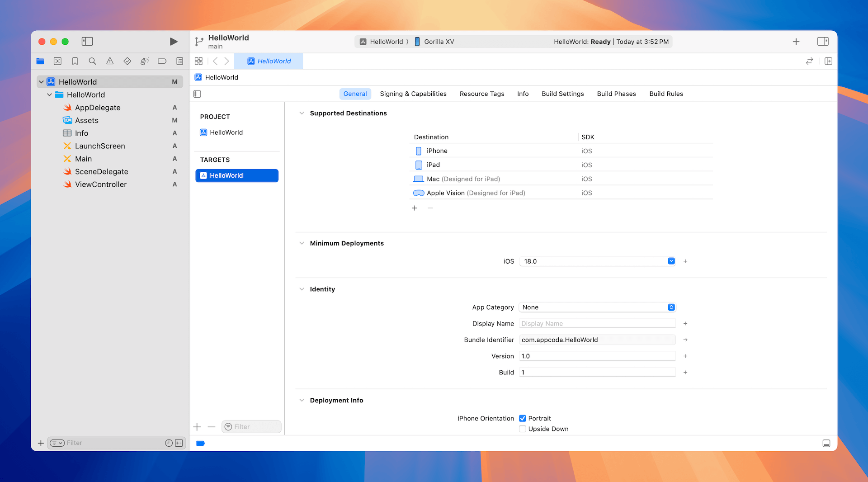Show recently modified files clock filter
The width and height of the screenshot is (868, 482).
(169, 443)
